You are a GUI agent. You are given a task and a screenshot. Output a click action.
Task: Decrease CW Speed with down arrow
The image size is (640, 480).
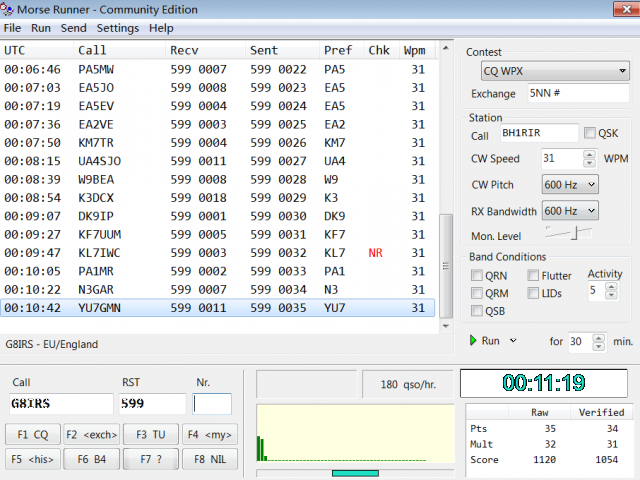pyautogui.click(x=589, y=163)
